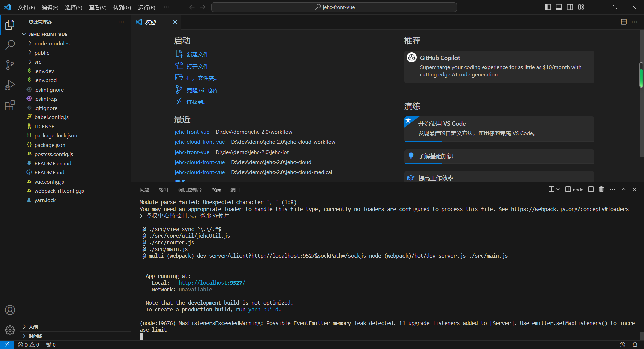Viewport: 644px width, 349px height.
Task: Open the Manage settings gear
Action: click(x=10, y=330)
